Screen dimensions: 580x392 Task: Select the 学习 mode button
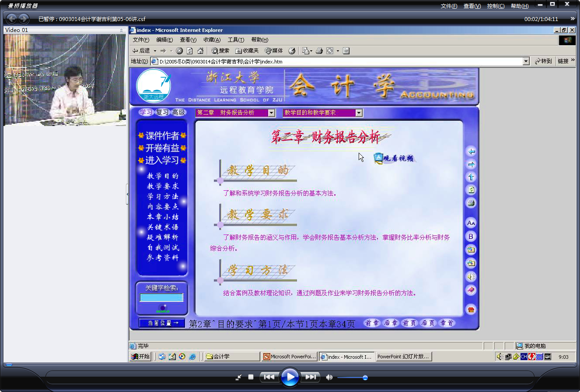[x=146, y=112]
